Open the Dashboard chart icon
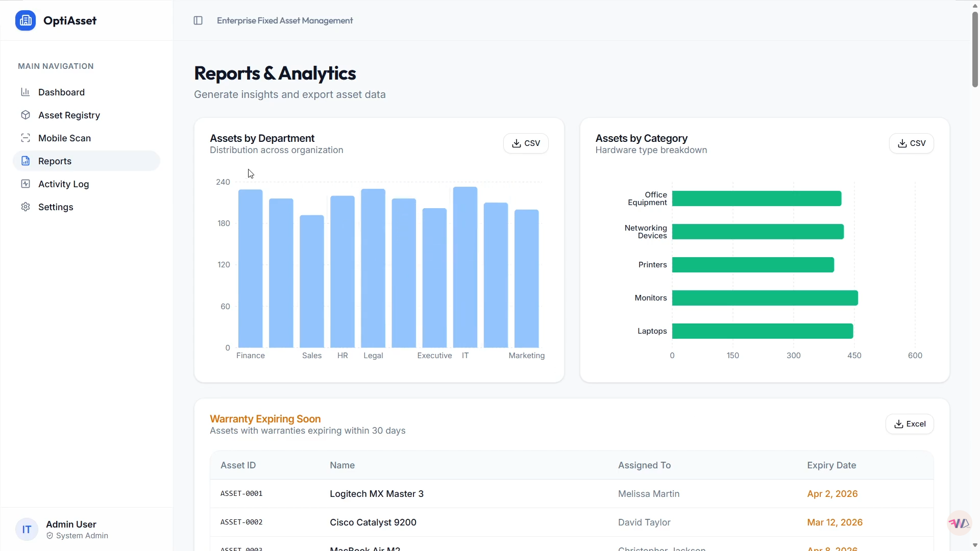Viewport: 980px width, 551px height. [x=26, y=92]
